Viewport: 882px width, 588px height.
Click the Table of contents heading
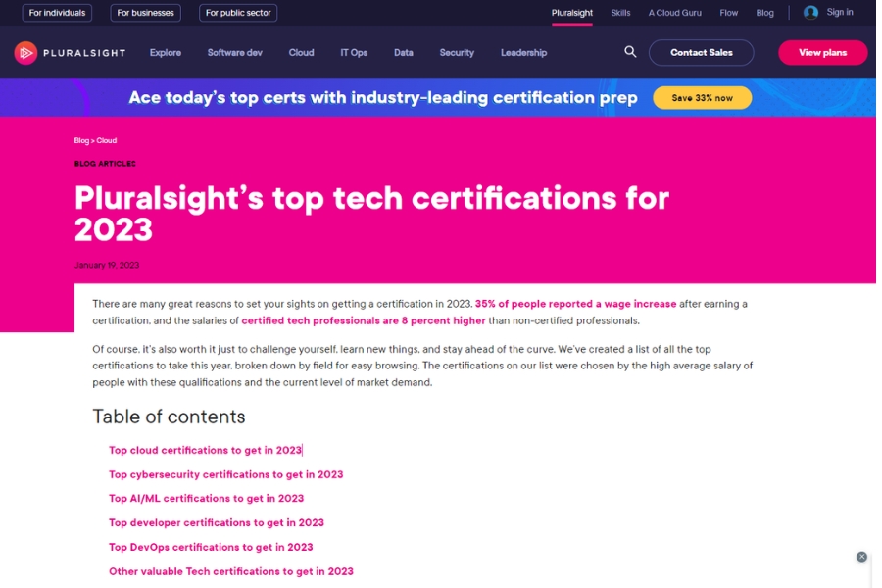coord(169,416)
